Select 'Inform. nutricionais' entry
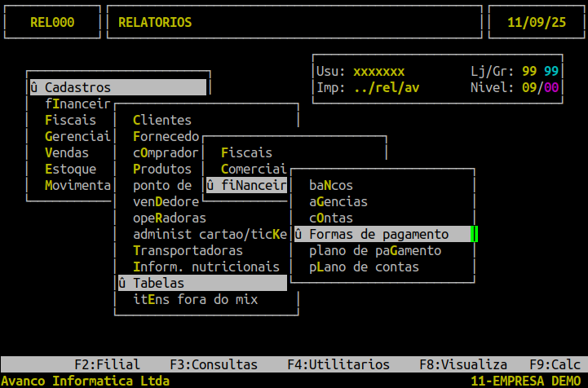Viewport: 588px width, 388px height. [x=206, y=267]
